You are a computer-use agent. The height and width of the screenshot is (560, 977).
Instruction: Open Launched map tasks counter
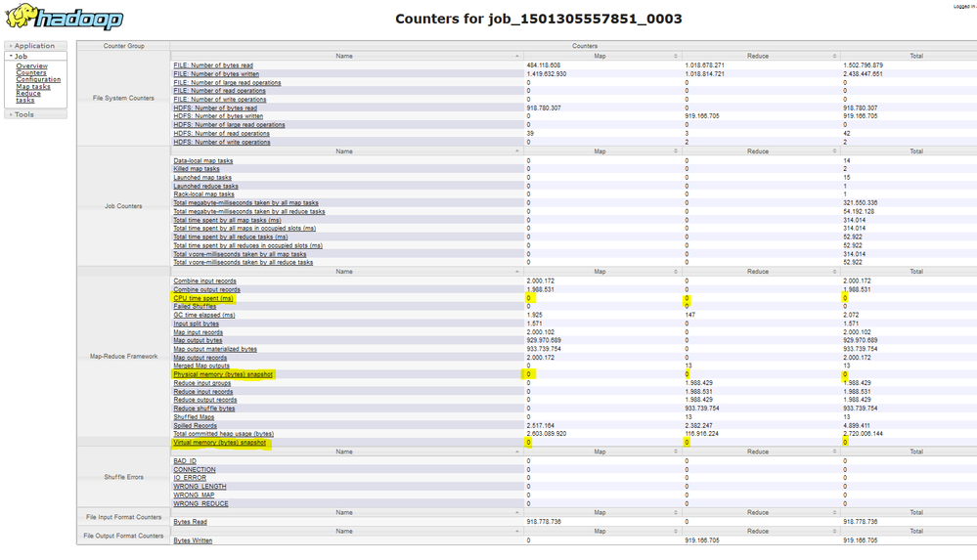pos(201,178)
